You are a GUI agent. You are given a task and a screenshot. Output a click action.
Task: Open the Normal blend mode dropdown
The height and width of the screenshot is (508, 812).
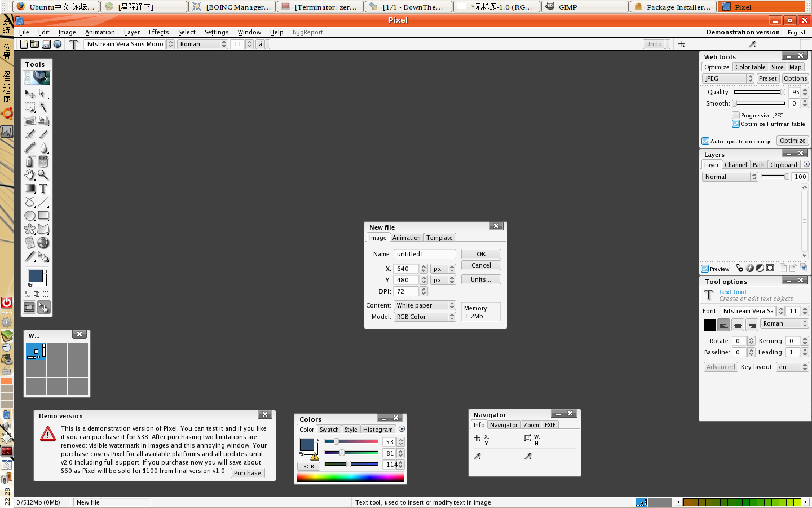click(x=730, y=177)
